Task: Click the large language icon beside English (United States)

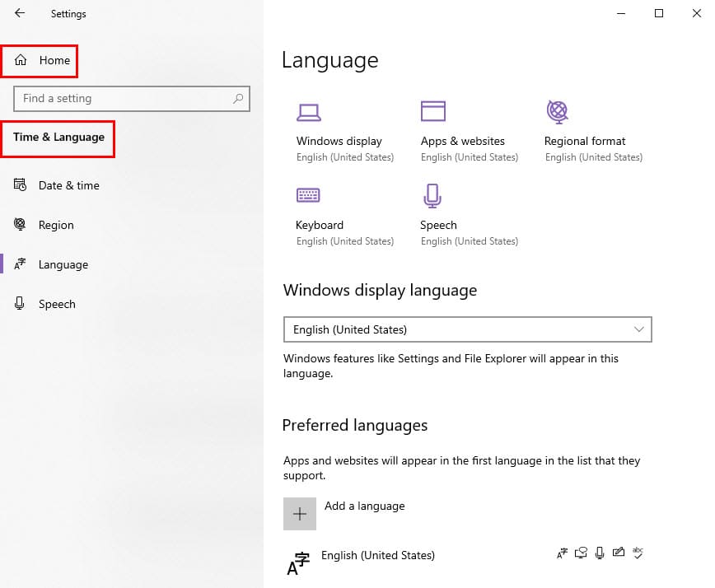Action: click(298, 563)
